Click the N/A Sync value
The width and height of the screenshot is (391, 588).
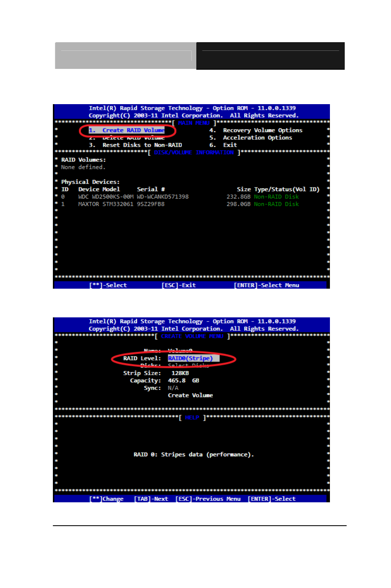[x=173, y=388]
